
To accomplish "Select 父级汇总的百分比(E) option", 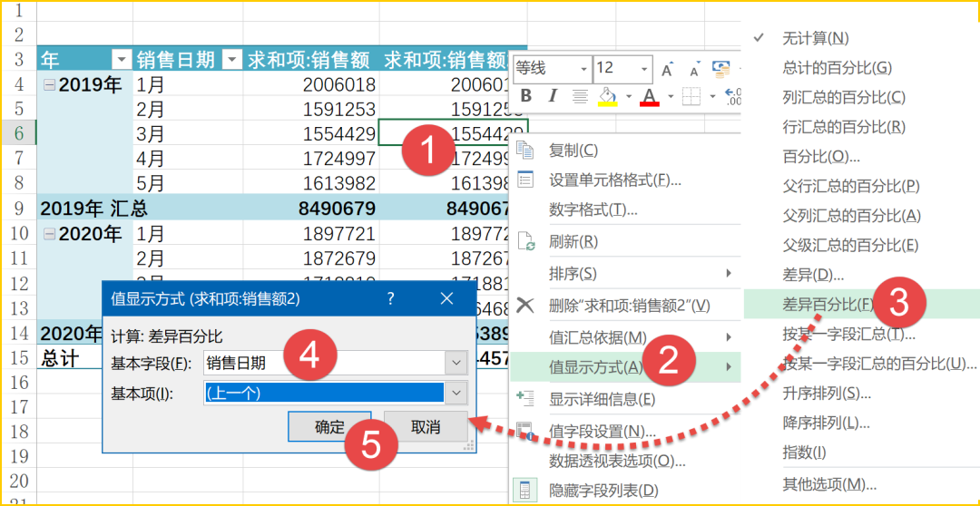I will pos(850,244).
